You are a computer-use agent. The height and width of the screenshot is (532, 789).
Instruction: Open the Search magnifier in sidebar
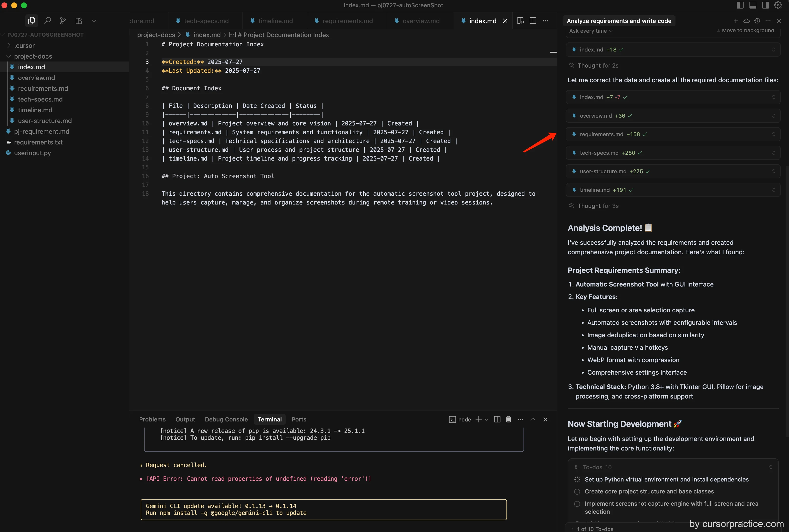[48, 21]
